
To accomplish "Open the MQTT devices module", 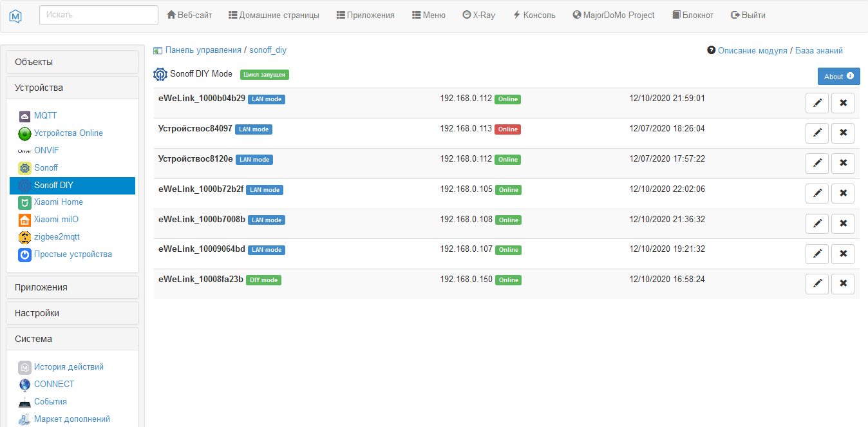I will pyautogui.click(x=45, y=115).
